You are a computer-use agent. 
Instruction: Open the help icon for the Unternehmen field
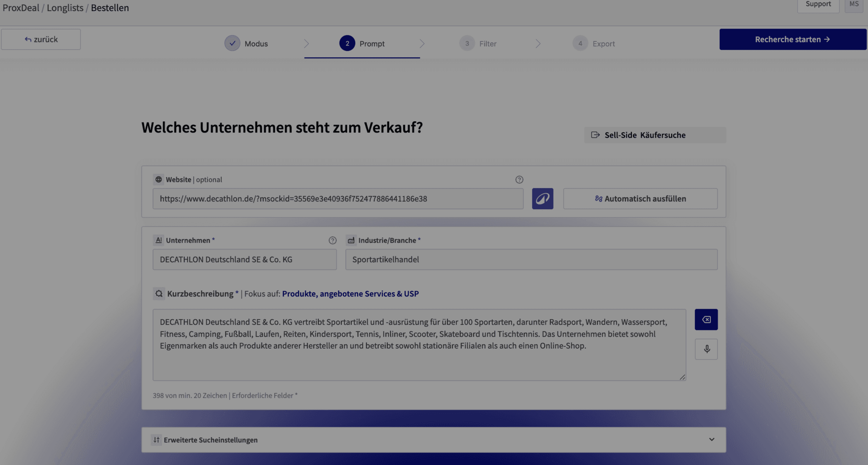(x=332, y=240)
